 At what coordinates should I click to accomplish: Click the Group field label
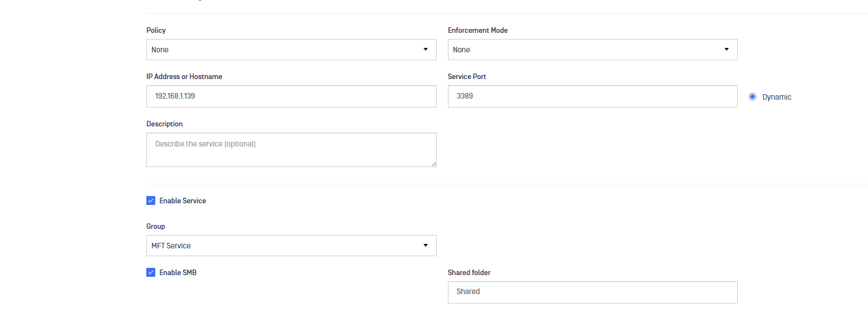(x=156, y=226)
